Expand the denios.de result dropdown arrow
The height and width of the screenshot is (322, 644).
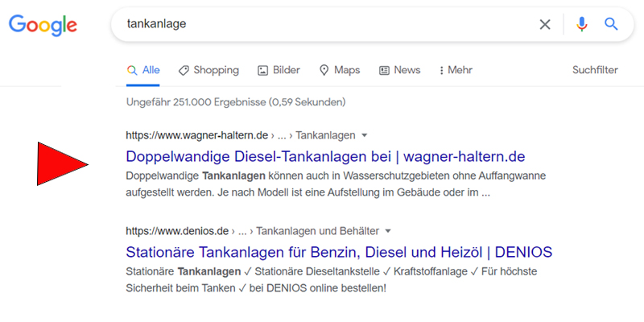point(387,231)
